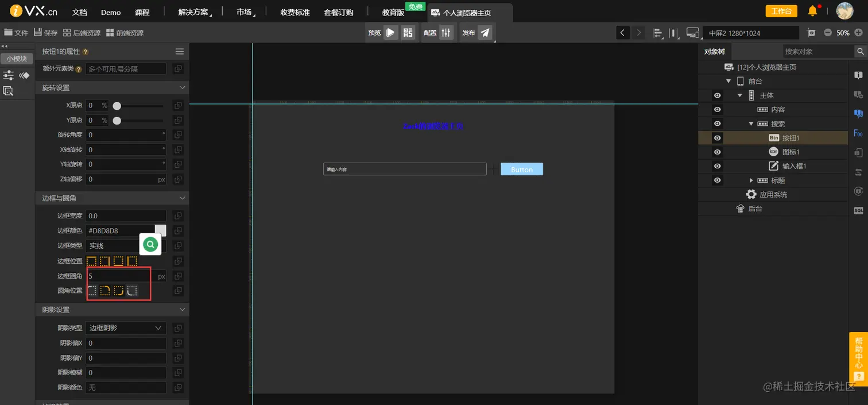Collapse the 搜索 tree node

pos(751,124)
